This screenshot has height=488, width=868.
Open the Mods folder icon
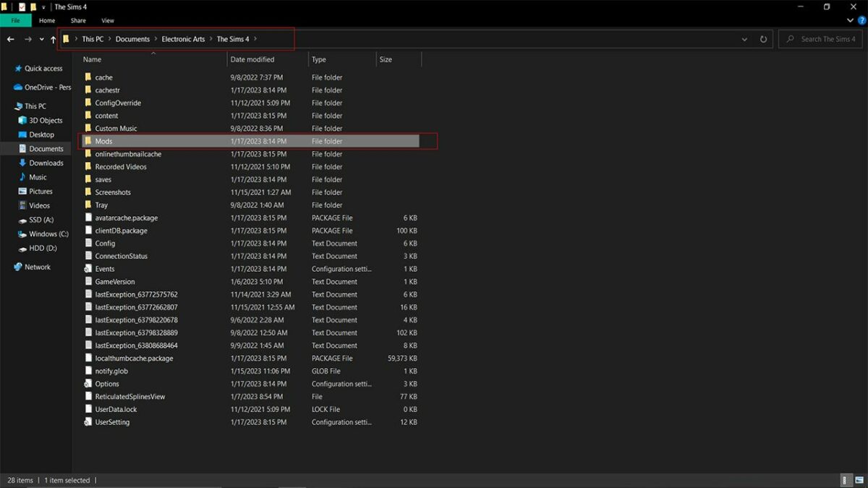click(88, 142)
